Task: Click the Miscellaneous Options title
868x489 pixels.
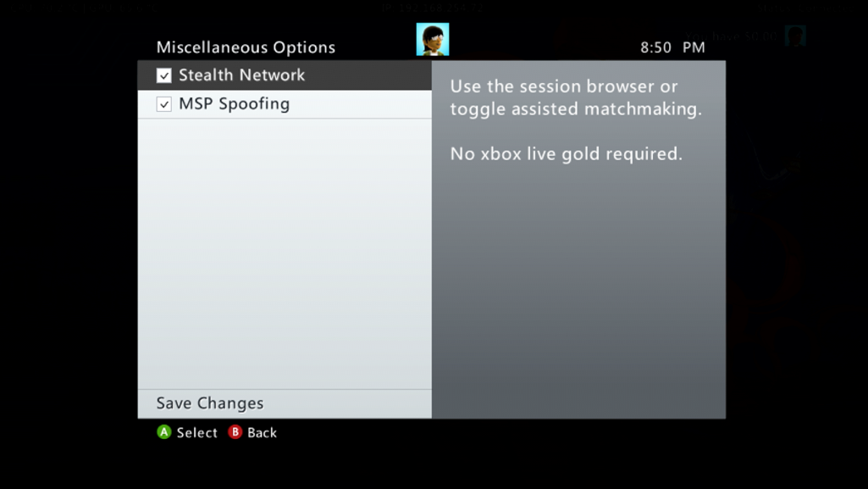Action: click(246, 47)
